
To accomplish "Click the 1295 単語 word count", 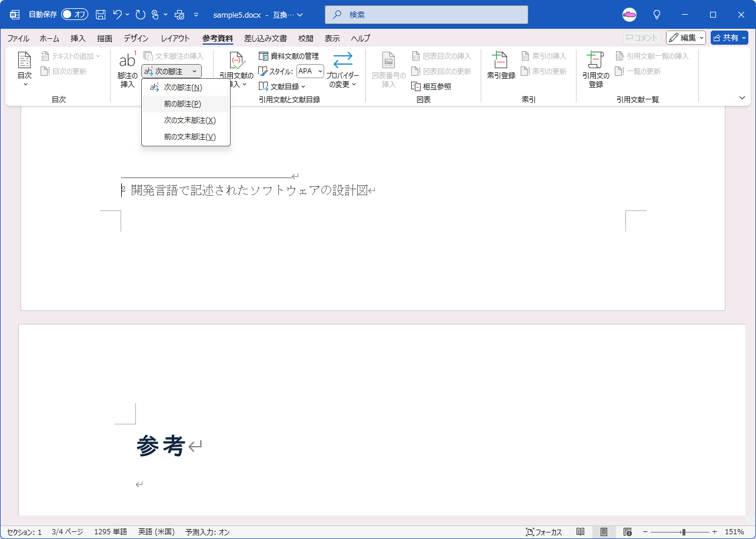I will click(x=111, y=532).
